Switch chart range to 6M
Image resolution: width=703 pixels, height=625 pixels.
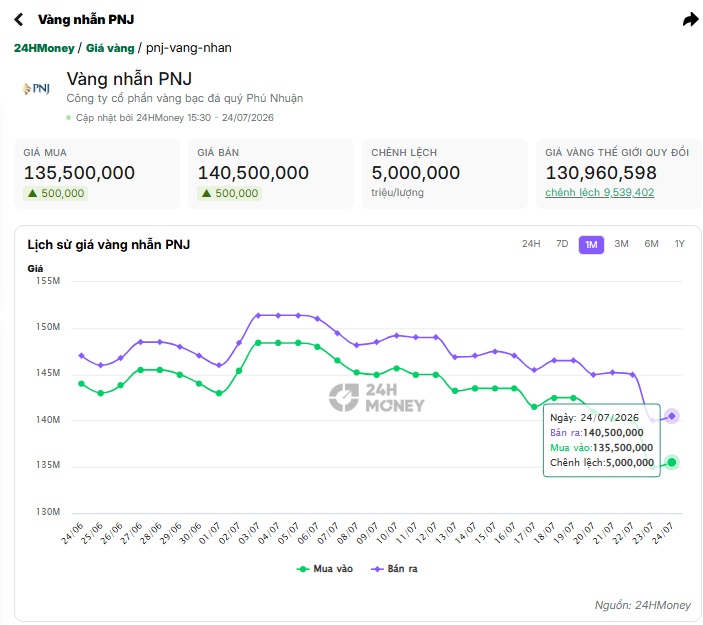651,244
